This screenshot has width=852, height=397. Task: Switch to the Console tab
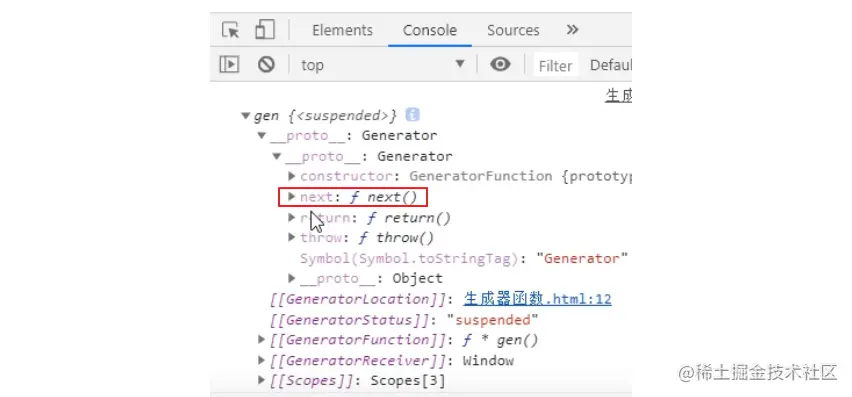(430, 30)
